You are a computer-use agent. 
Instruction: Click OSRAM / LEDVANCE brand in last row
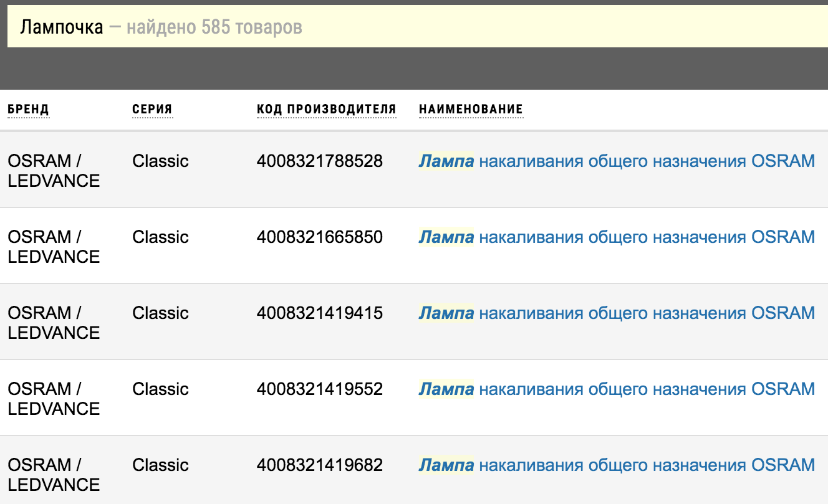pyautogui.click(x=54, y=475)
